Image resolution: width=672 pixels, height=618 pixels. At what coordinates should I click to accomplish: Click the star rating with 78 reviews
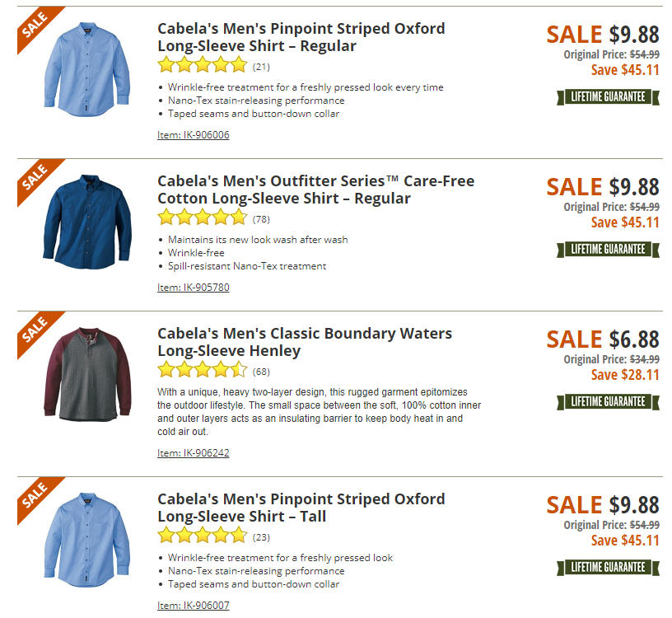203,218
